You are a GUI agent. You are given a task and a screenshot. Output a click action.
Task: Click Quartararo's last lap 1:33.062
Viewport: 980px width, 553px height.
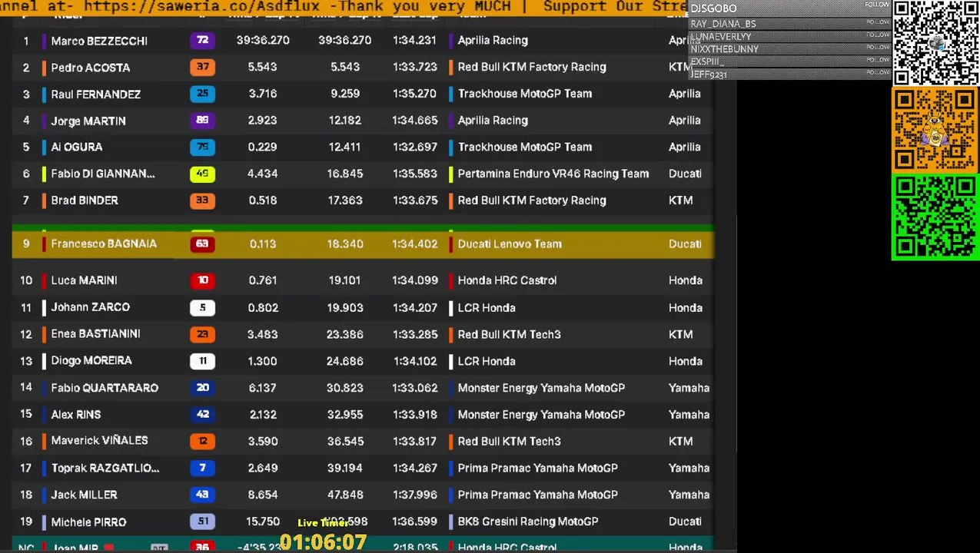coord(415,388)
